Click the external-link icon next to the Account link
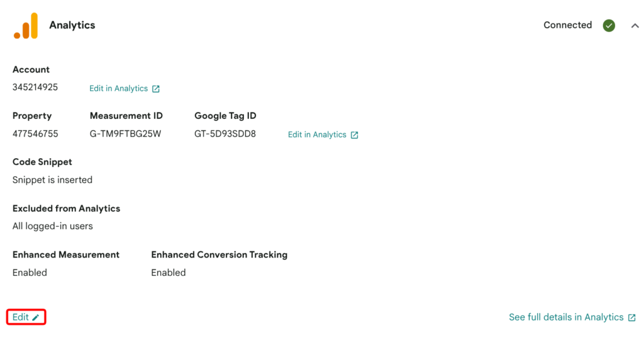Screen dimensions: 644x340 (156, 89)
